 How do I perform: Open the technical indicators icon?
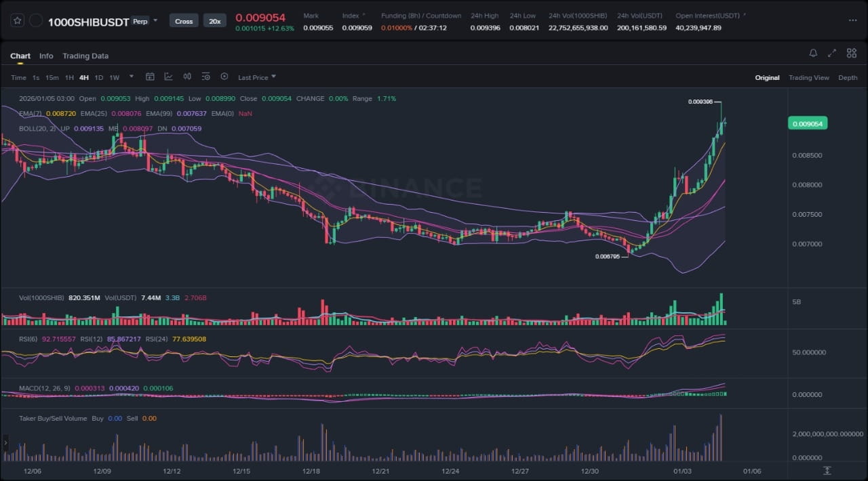coord(168,77)
